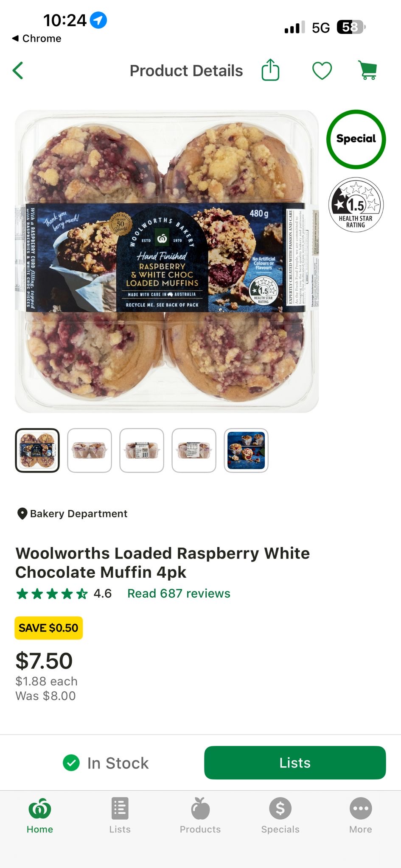Viewport: 401px width, 868px height.
Task: View the 1.5 Health Star Rating badge
Action: click(x=356, y=205)
